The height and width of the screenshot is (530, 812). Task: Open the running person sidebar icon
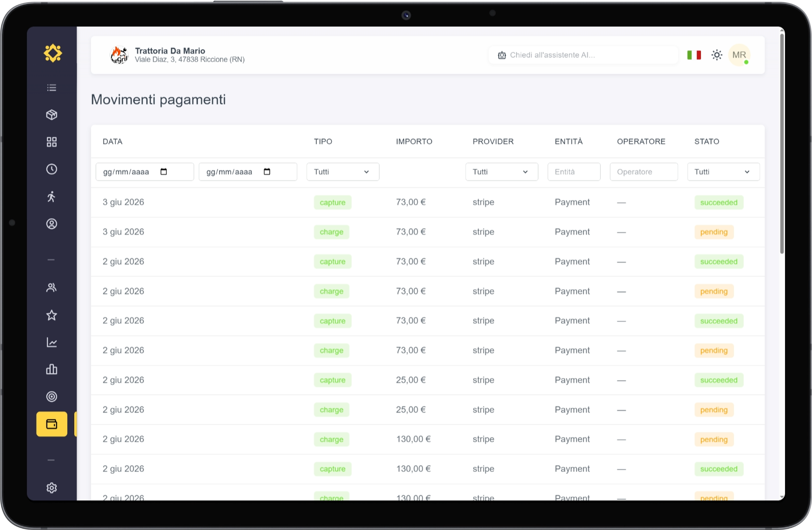52,197
